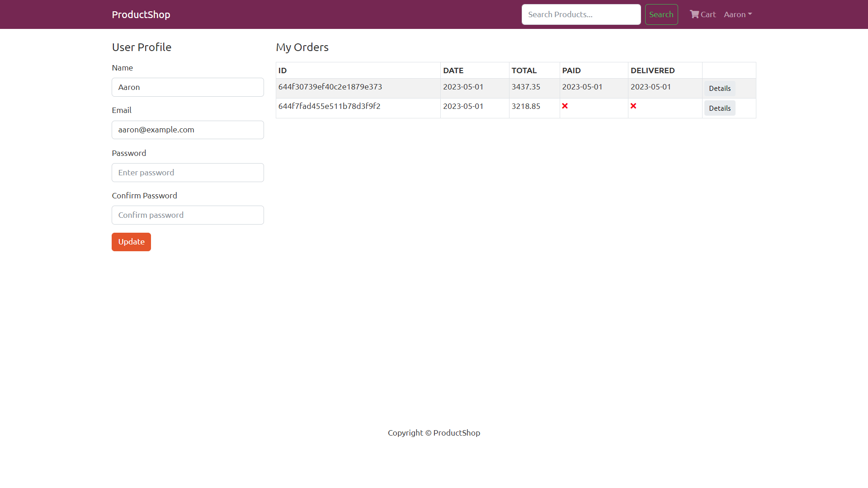Click order ID 644f7fad455e511b78d3f9f2
The height and width of the screenshot is (488, 868).
tap(329, 106)
